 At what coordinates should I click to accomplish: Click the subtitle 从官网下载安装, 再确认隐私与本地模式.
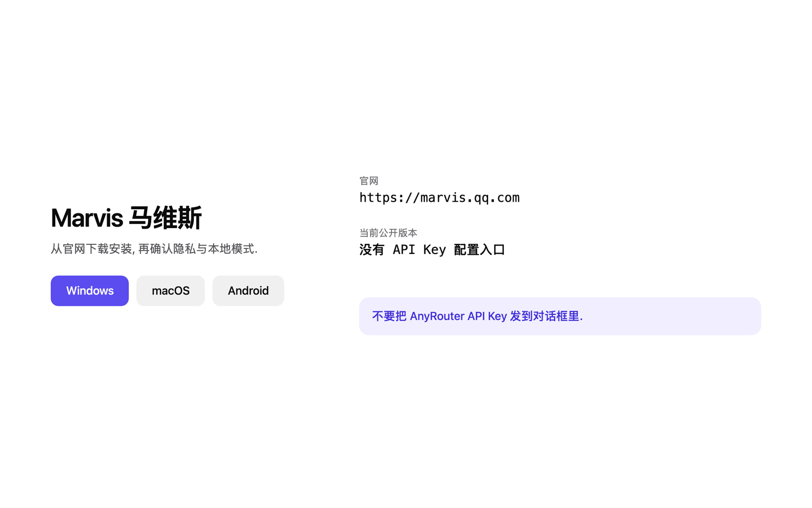154,249
